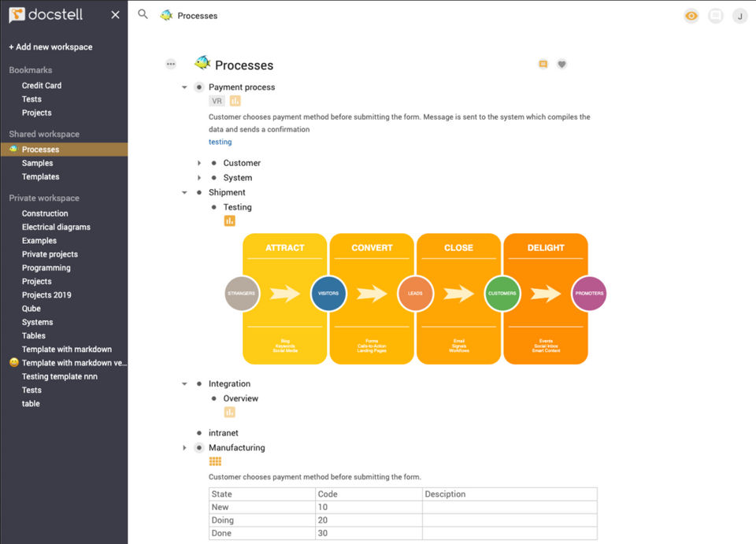Open the Tests bookmark
The image size is (756, 544).
tap(31, 98)
